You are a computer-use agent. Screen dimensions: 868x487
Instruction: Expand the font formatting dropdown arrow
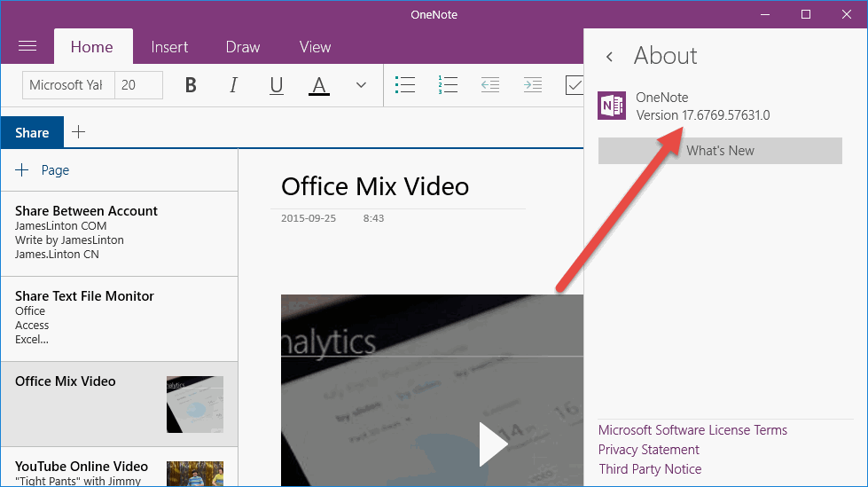(x=361, y=85)
